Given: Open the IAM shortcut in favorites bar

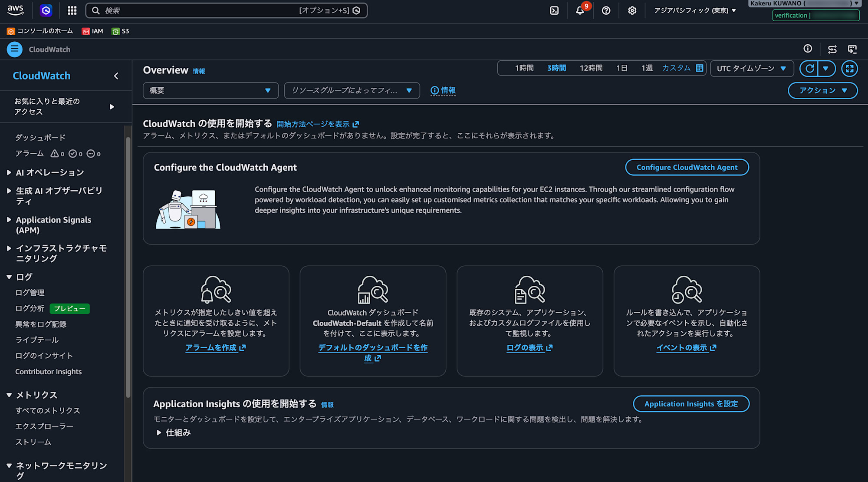Looking at the screenshot, I should (92, 31).
